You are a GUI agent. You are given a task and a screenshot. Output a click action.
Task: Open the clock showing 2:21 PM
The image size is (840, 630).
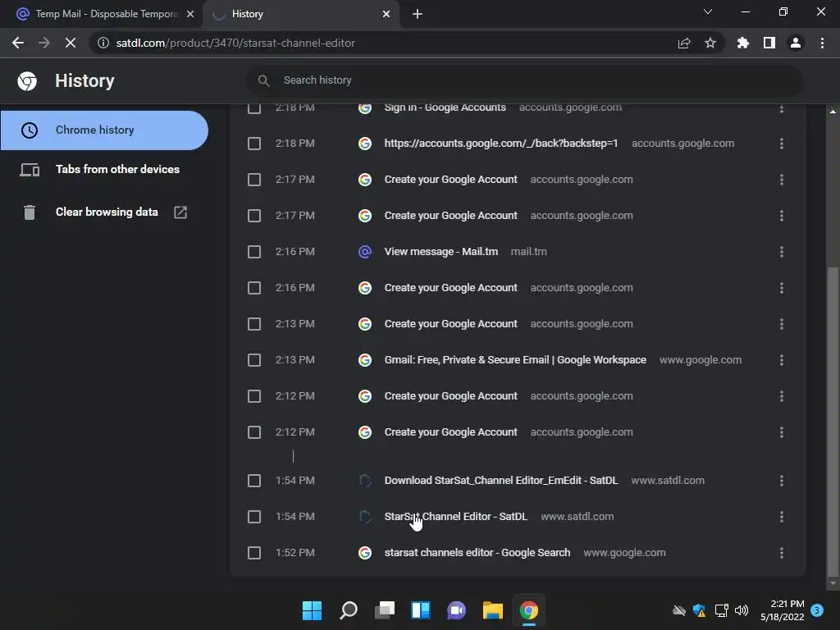(x=783, y=610)
